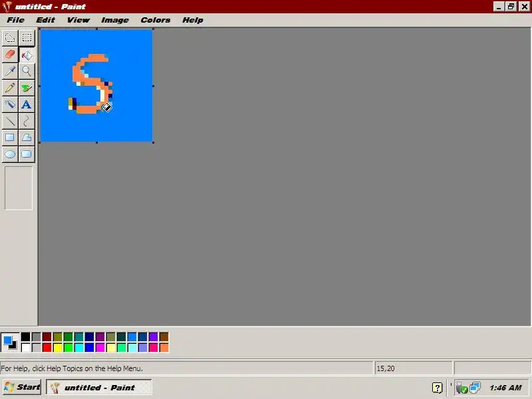Choose the maroon dark red swatch
This screenshot has width=532, height=399.
[47, 336]
